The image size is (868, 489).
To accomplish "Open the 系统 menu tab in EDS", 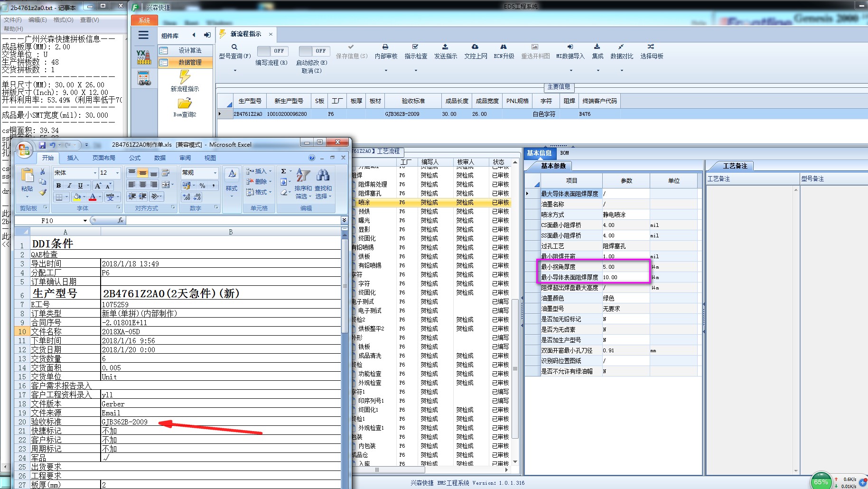I will click(144, 20).
